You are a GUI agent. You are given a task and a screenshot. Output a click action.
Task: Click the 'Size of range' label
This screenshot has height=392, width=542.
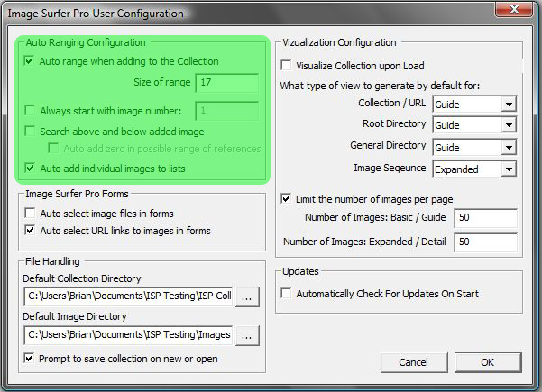pos(162,82)
